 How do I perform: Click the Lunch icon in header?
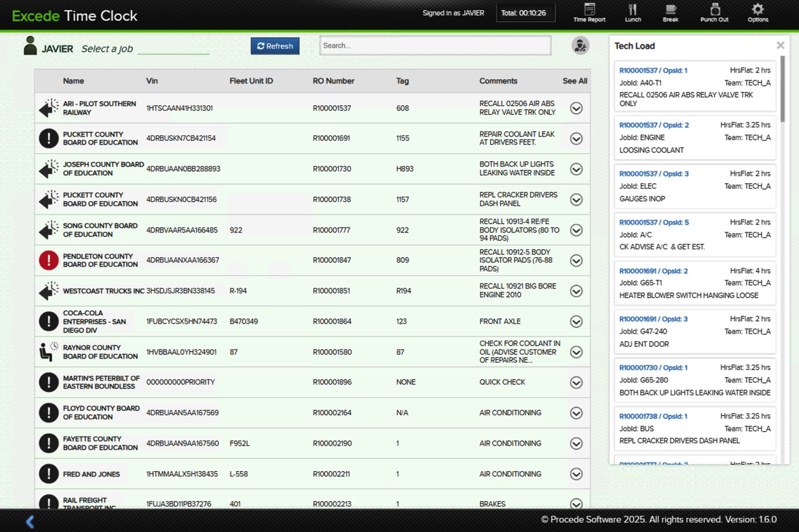click(633, 12)
